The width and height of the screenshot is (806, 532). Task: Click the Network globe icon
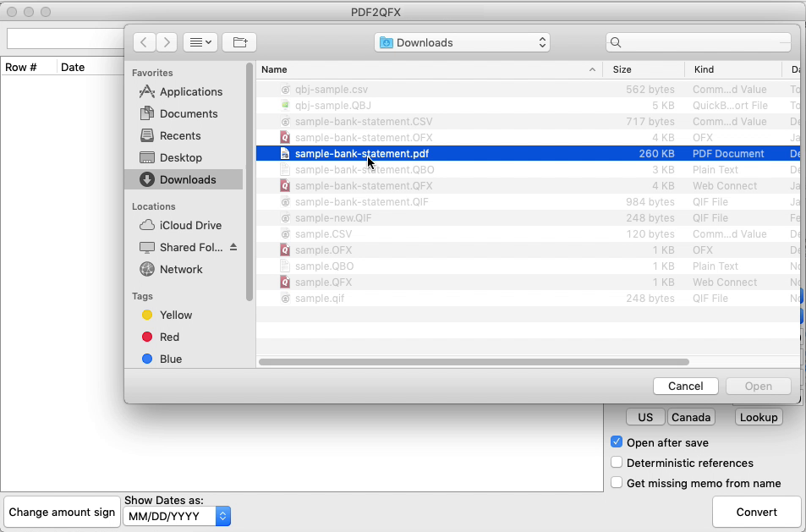click(x=147, y=269)
